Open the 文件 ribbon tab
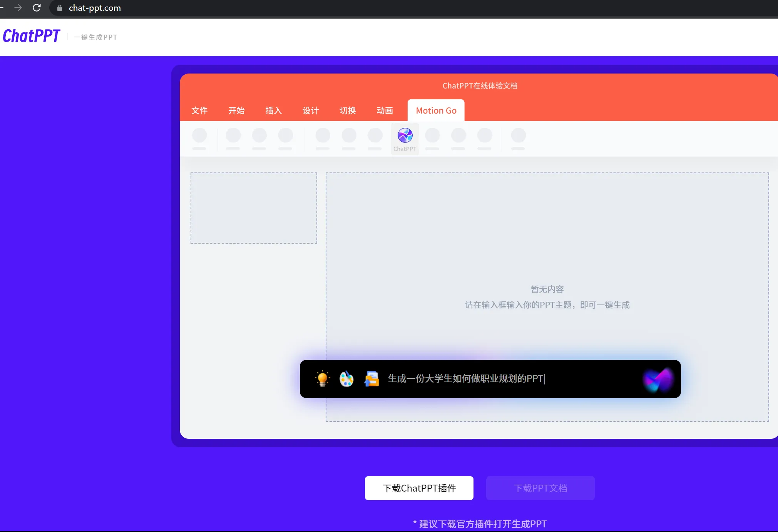Screen dimensions: 778x532 [199, 110]
